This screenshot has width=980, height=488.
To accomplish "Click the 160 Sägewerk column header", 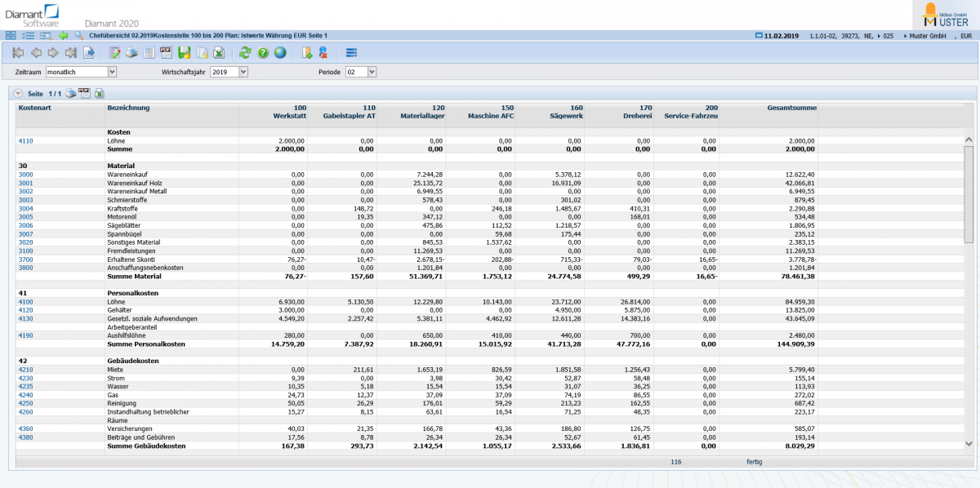I will pyautogui.click(x=565, y=112).
